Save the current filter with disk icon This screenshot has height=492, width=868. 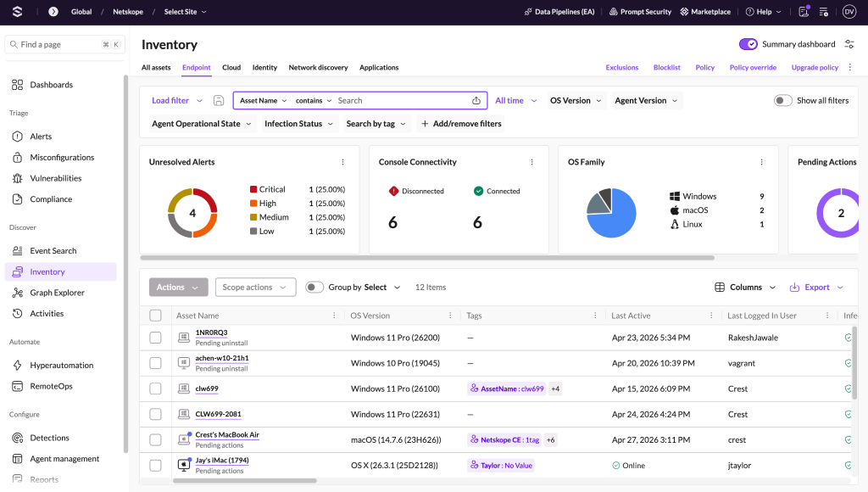click(219, 100)
